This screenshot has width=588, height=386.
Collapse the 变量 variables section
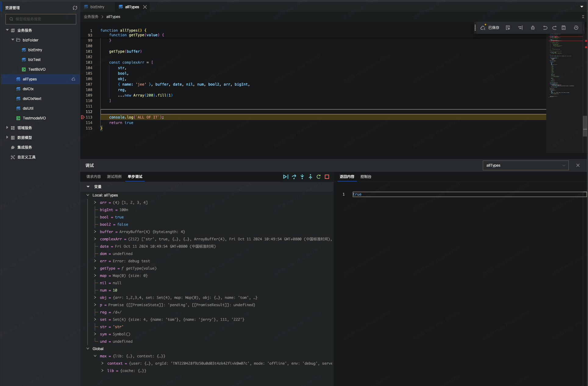tap(88, 187)
